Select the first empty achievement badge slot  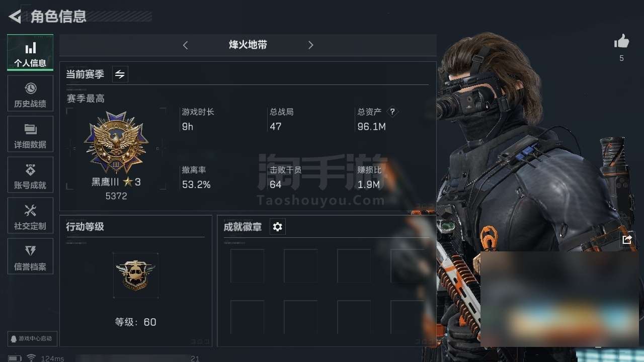click(x=247, y=266)
